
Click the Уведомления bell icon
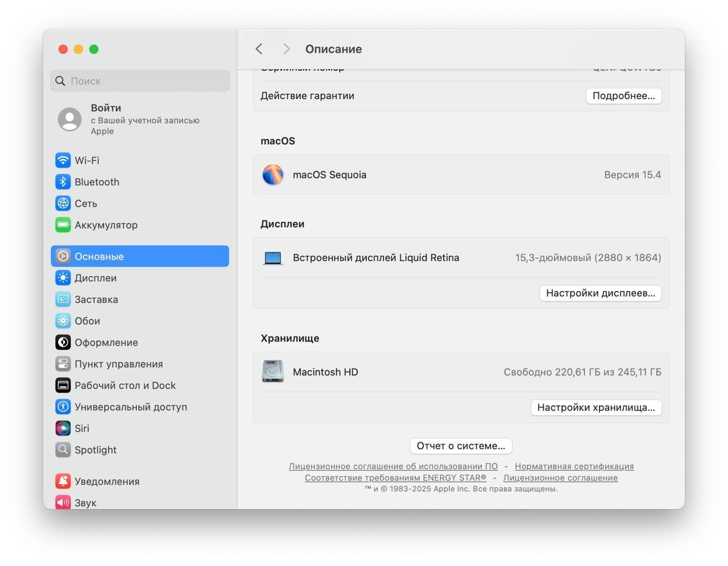pyautogui.click(x=63, y=481)
